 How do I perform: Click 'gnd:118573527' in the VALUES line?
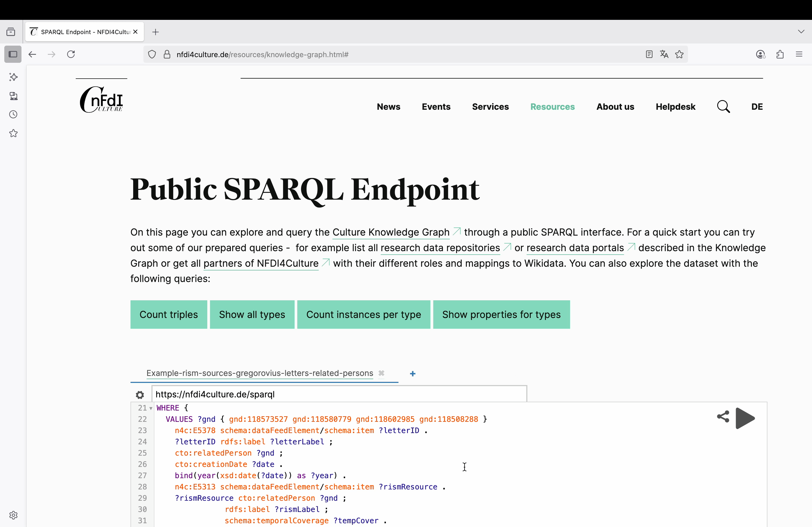click(258, 419)
